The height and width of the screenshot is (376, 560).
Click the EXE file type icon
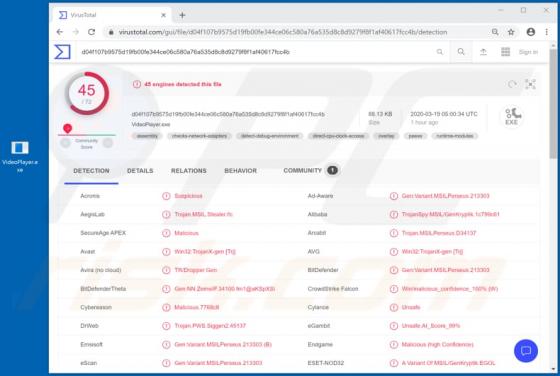coord(512,116)
